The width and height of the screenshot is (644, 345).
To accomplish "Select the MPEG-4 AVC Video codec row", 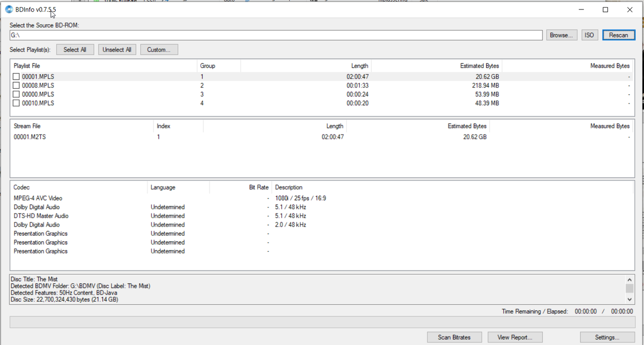I will (x=321, y=198).
